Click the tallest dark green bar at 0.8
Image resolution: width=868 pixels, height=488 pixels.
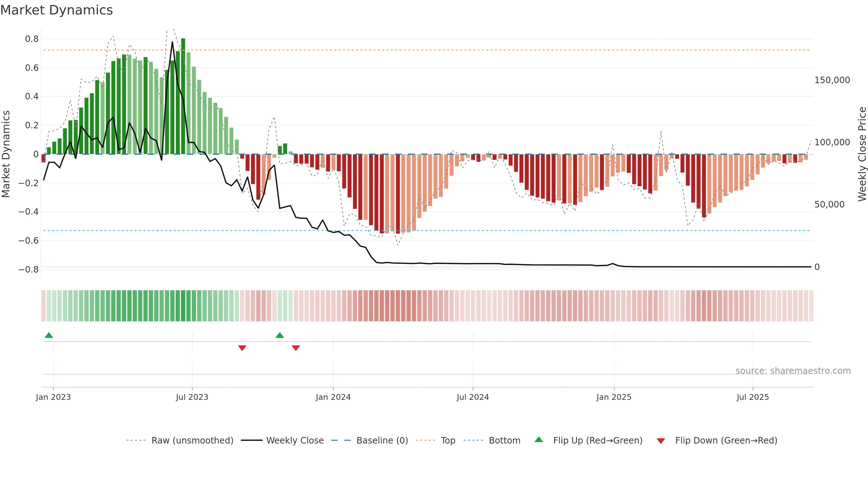click(x=183, y=96)
